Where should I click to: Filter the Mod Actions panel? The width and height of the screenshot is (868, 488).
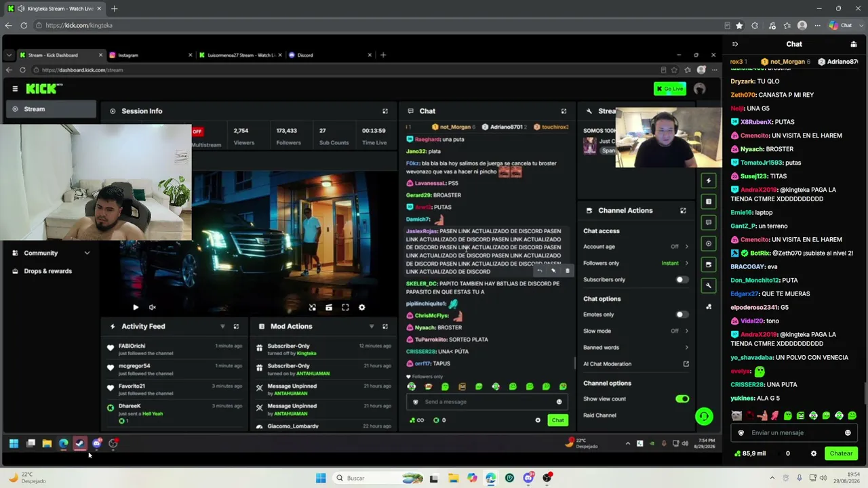click(x=371, y=327)
